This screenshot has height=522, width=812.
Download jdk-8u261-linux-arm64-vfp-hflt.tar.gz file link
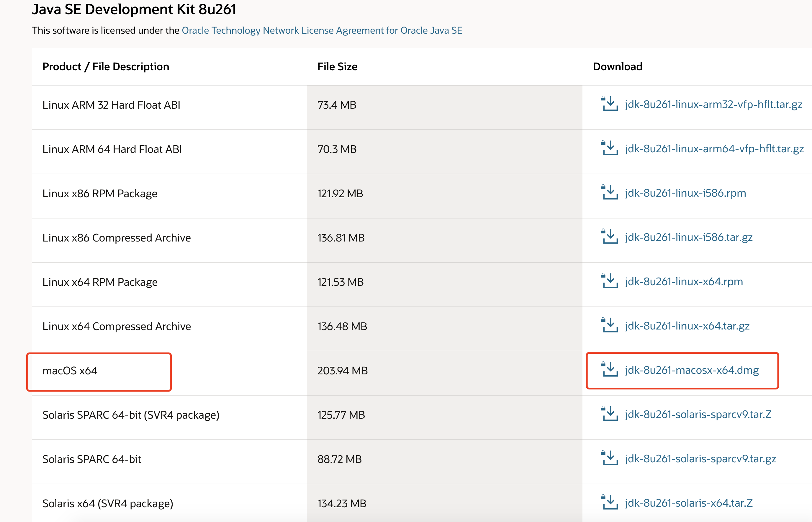tap(714, 149)
